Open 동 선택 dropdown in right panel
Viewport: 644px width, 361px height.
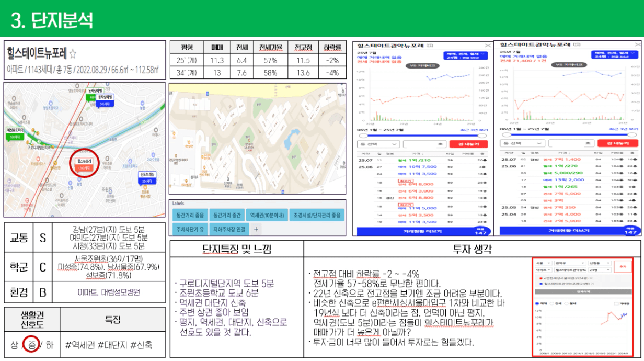point(523,143)
